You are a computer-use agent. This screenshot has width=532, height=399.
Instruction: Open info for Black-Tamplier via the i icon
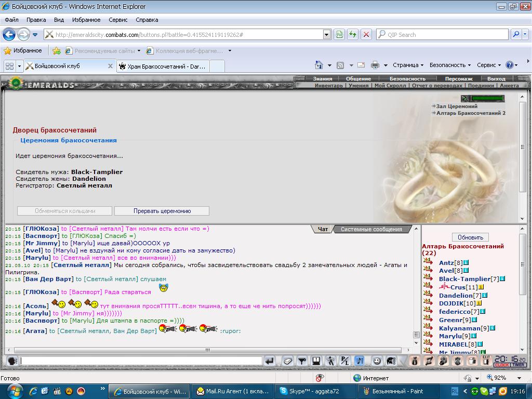point(502,278)
